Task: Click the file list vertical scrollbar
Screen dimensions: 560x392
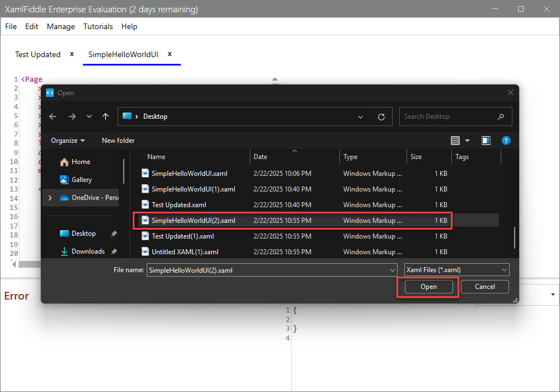Action: (514, 237)
